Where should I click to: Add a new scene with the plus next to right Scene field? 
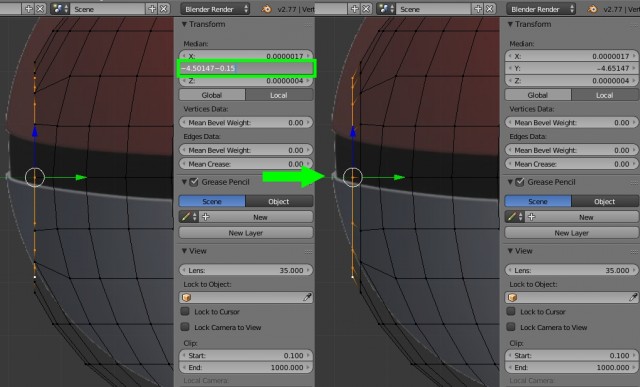478,9
